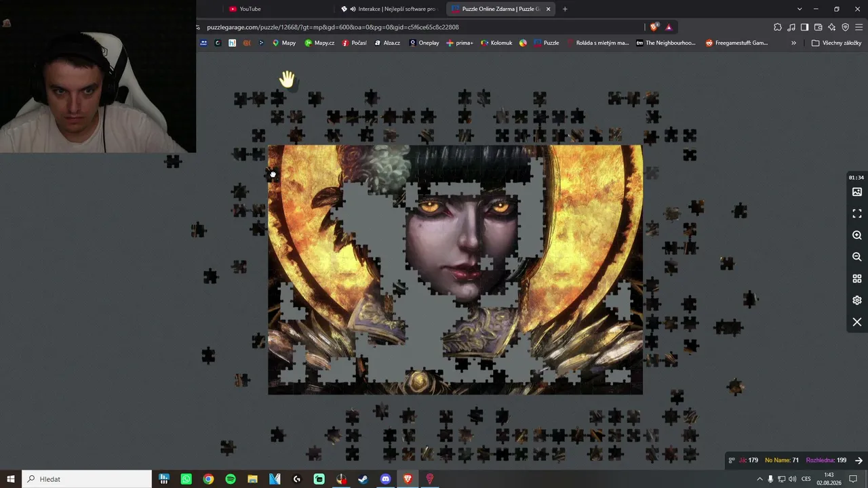Image resolution: width=868 pixels, height=488 pixels.
Task: Open Spotify from the taskbar
Action: coord(231,479)
